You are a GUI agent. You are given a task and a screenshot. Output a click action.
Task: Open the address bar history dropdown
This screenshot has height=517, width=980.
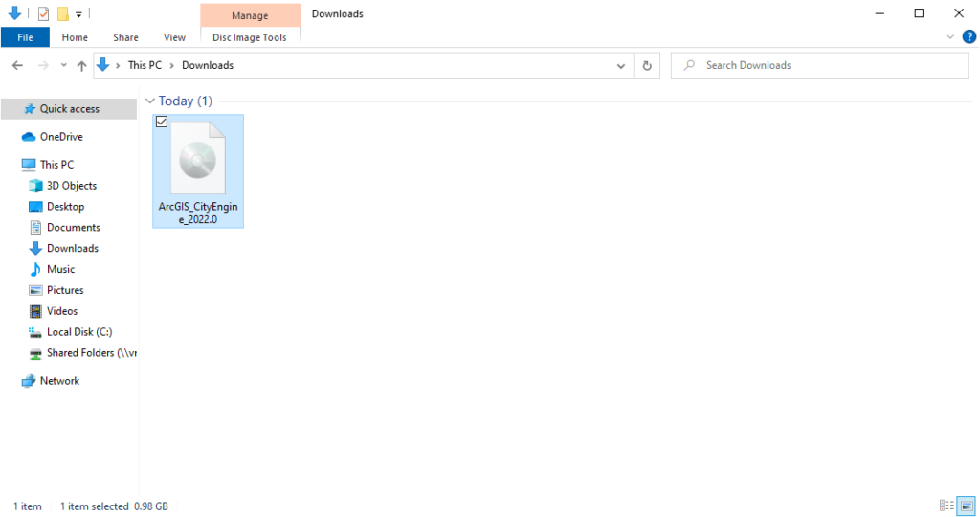tap(620, 66)
